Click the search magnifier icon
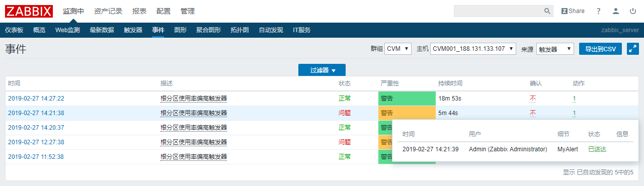The height and width of the screenshot is (186, 644). coord(547,11)
